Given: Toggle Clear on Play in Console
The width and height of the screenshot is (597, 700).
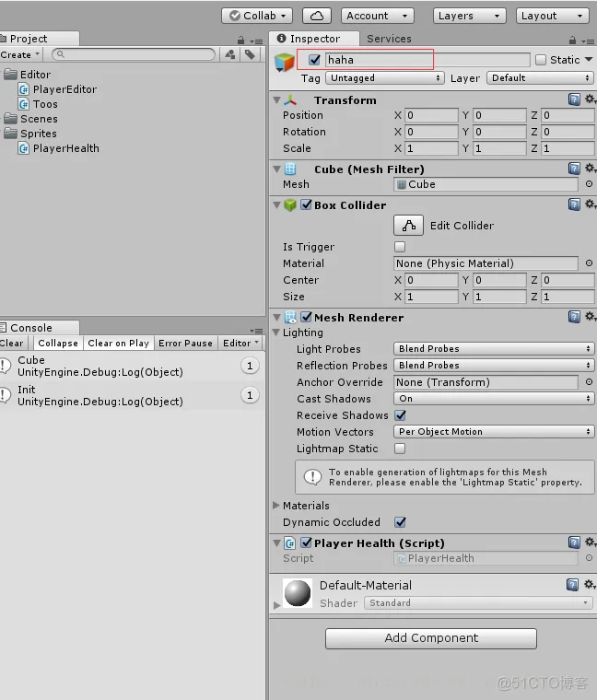Looking at the screenshot, I should [x=118, y=343].
